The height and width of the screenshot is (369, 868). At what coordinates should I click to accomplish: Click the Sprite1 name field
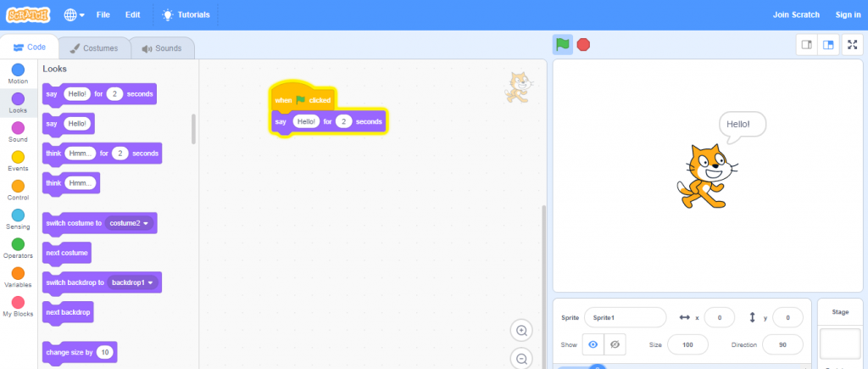[625, 317]
